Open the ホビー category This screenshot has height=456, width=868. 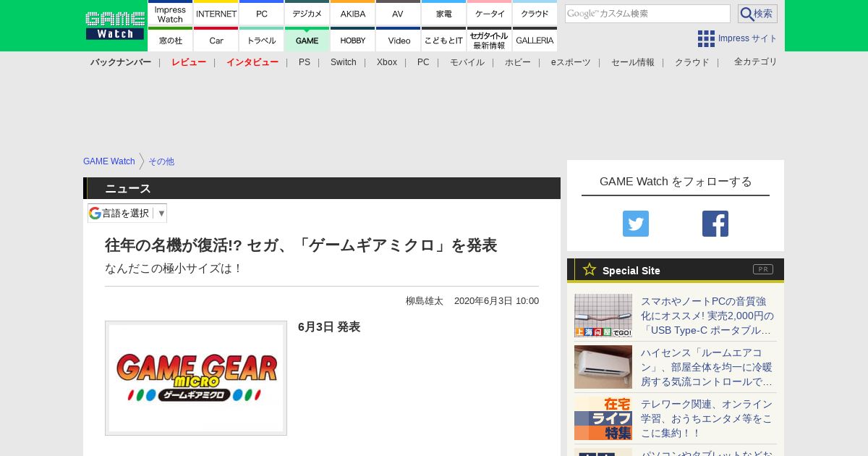coord(518,62)
